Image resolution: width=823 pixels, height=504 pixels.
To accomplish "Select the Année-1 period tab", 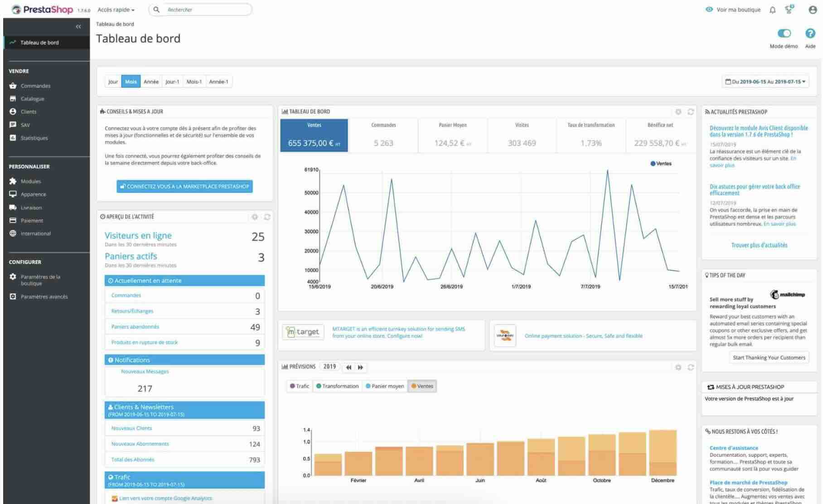I will tap(218, 82).
